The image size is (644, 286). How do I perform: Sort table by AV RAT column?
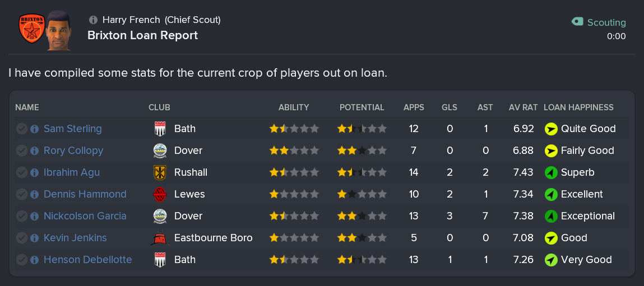click(523, 107)
